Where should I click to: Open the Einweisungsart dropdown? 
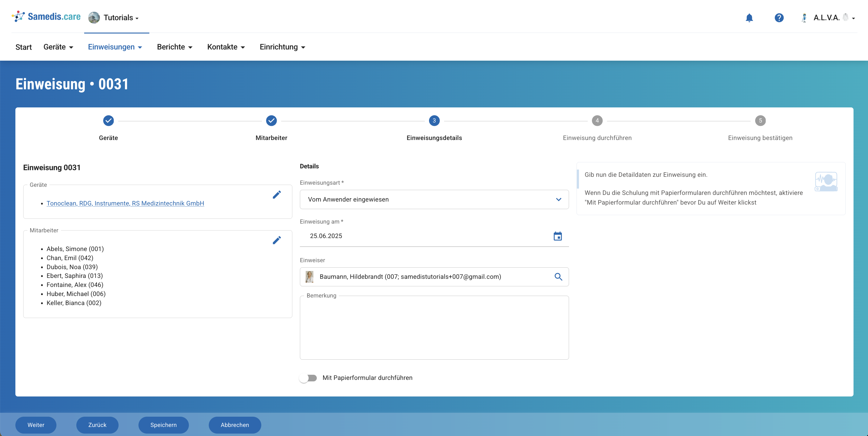tap(434, 199)
